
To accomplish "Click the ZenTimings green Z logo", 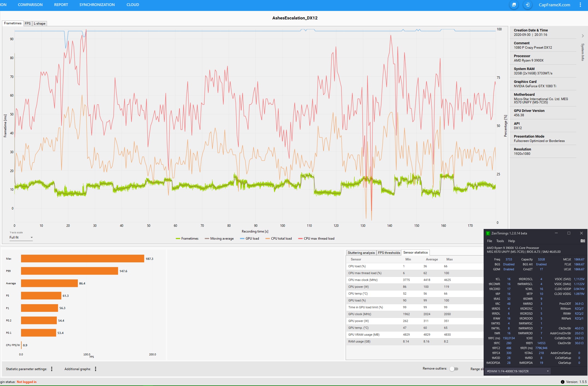I will click(488, 233).
